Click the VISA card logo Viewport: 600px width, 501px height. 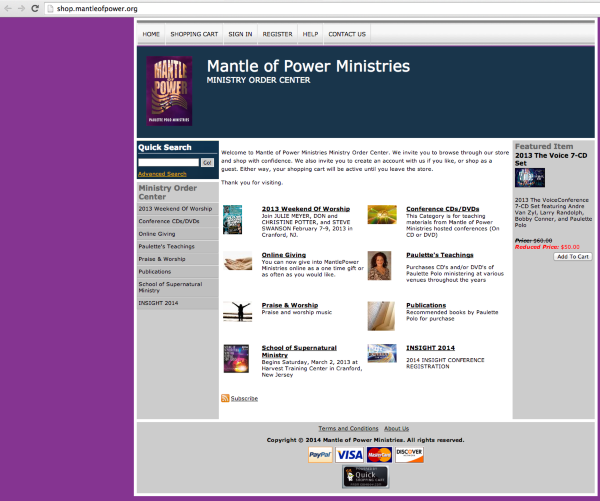[350, 454]
